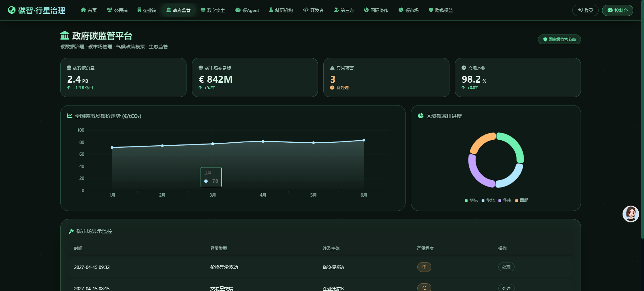Click the 1月 data point on price chart

click(112, 147)
